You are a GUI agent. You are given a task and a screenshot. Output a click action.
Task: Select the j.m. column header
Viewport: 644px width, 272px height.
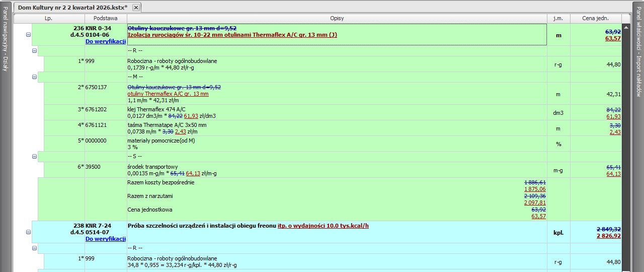click(558, 18)
